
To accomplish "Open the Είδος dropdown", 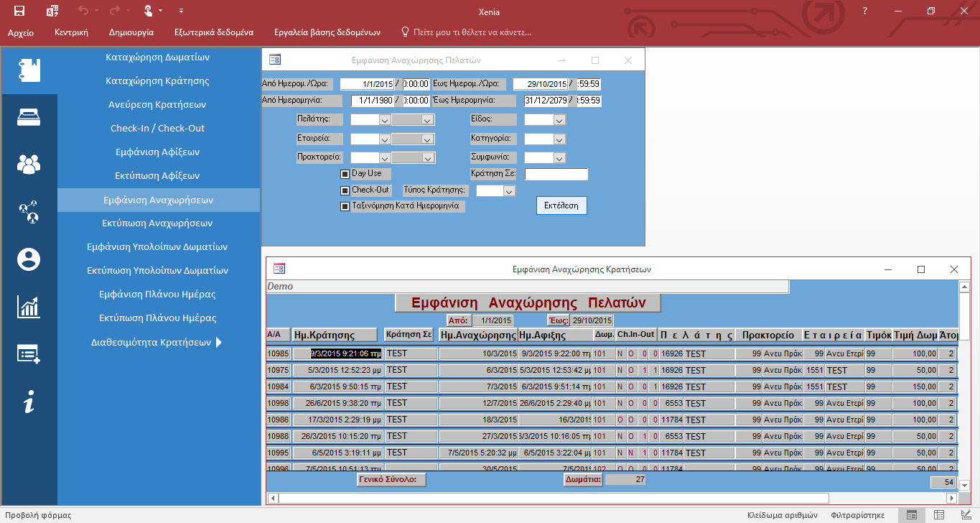I will 559,120.
